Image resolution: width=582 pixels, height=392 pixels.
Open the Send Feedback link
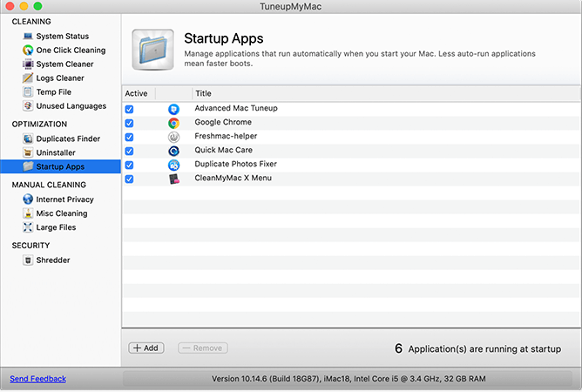[37, 379]
